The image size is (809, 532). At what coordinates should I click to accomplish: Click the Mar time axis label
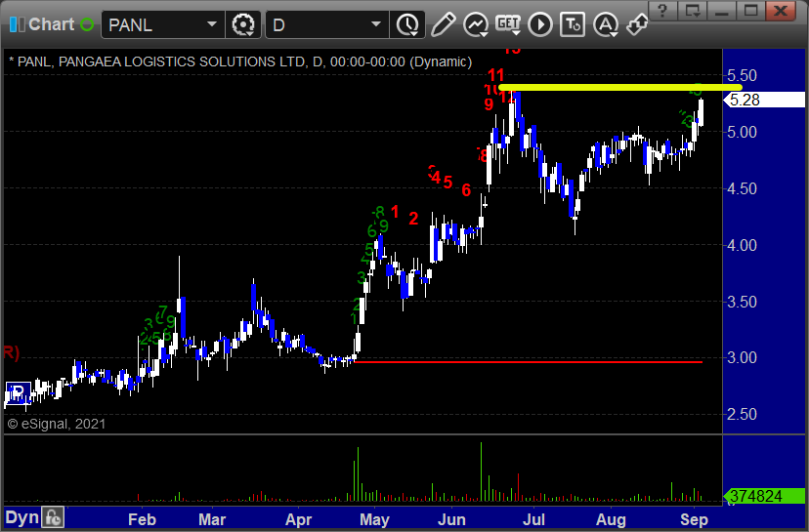212,519
